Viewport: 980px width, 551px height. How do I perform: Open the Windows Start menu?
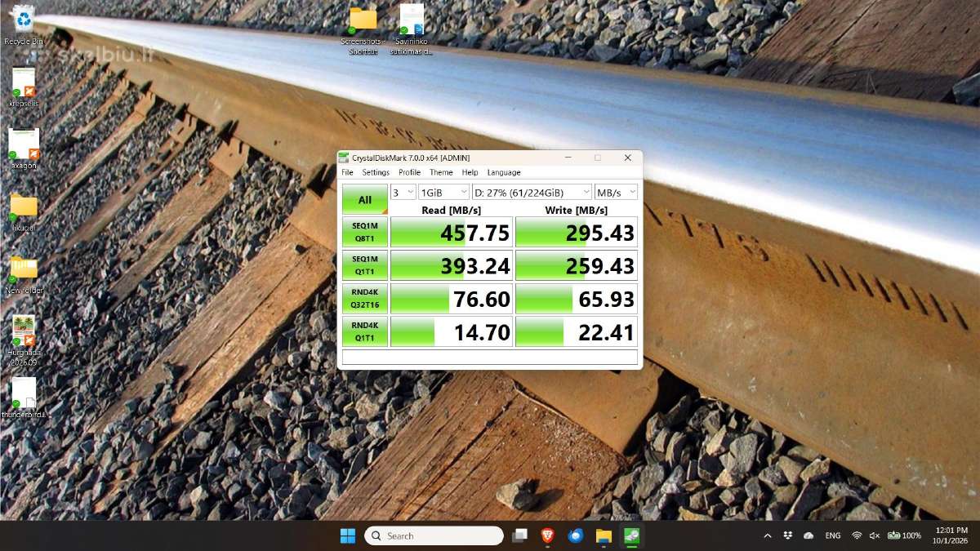click(x=348, y=535)
